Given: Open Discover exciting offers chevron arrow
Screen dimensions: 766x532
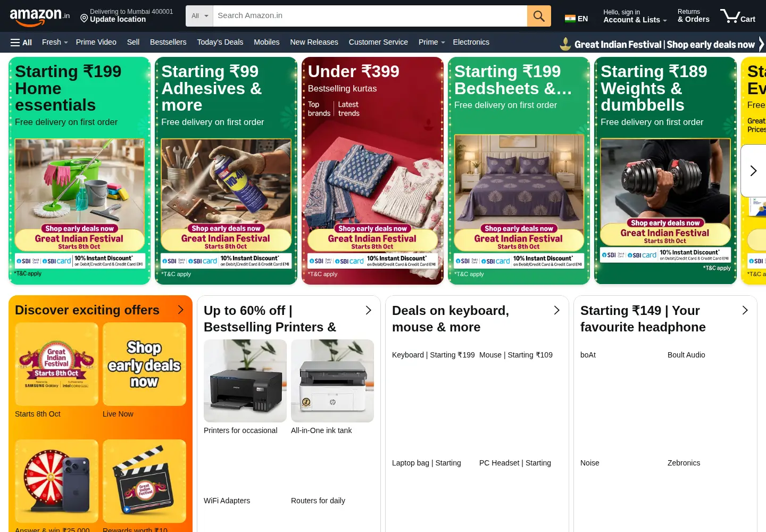Looking at the screenshot, I should point(180,310).
